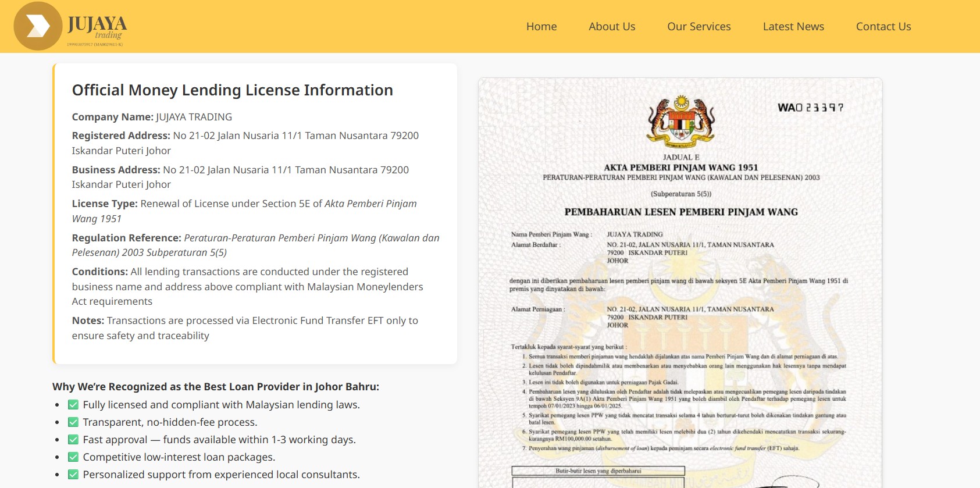Image resolution: width=980 pixels, height=488 pixels.
Task: Open Our Services in navigation
Action: [x=699, y=26]
